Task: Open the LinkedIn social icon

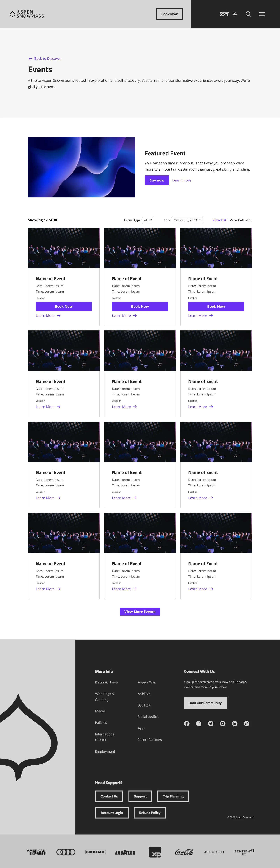Action: pyautogui.click(x=234, y=723)
